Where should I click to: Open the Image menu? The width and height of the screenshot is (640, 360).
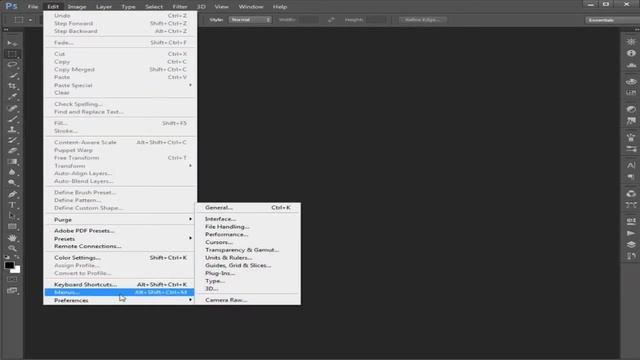[77, 7]
